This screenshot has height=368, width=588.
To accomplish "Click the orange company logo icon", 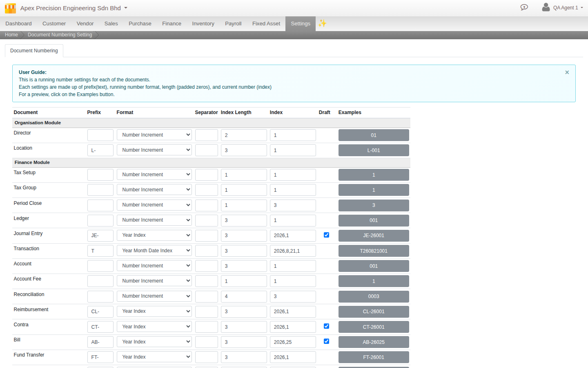I will [x=10, y=8].
